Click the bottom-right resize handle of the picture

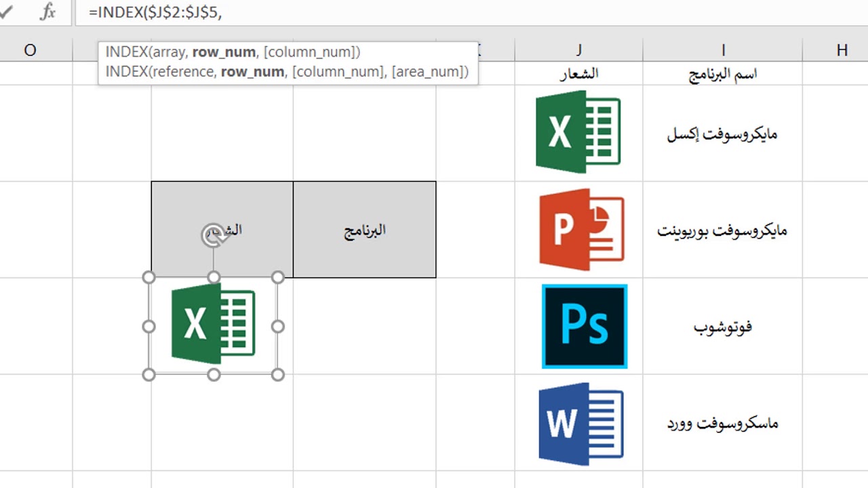277,374
